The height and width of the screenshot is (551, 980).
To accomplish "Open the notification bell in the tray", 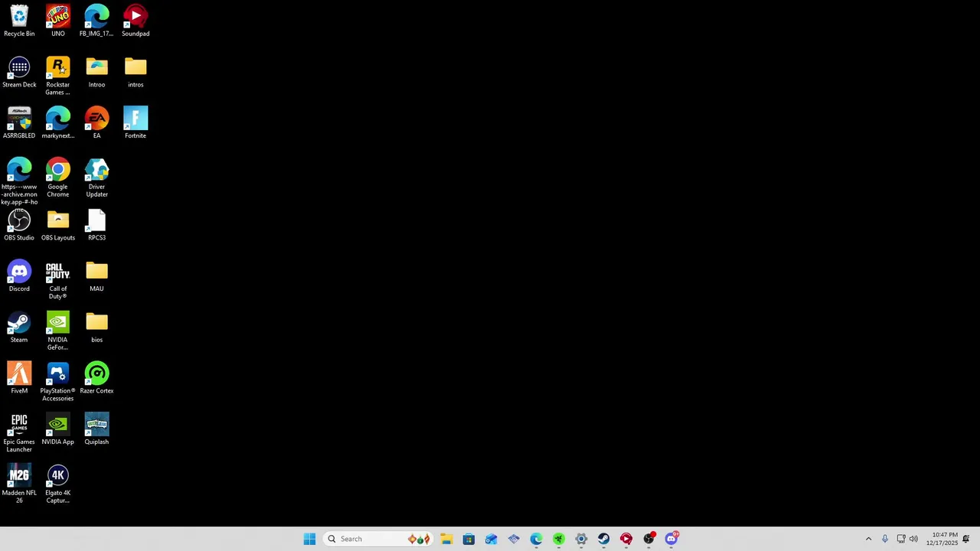I will tap(966, 539).
